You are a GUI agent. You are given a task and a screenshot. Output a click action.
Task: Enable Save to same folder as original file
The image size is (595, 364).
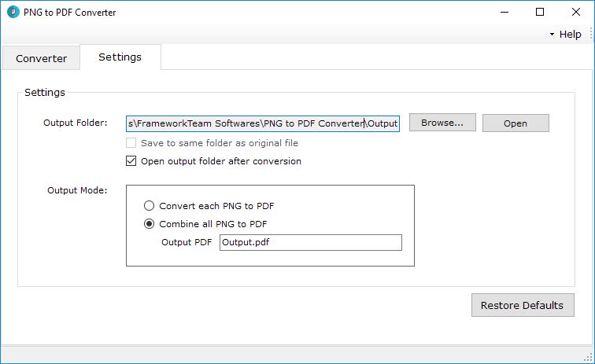point(131,143)
